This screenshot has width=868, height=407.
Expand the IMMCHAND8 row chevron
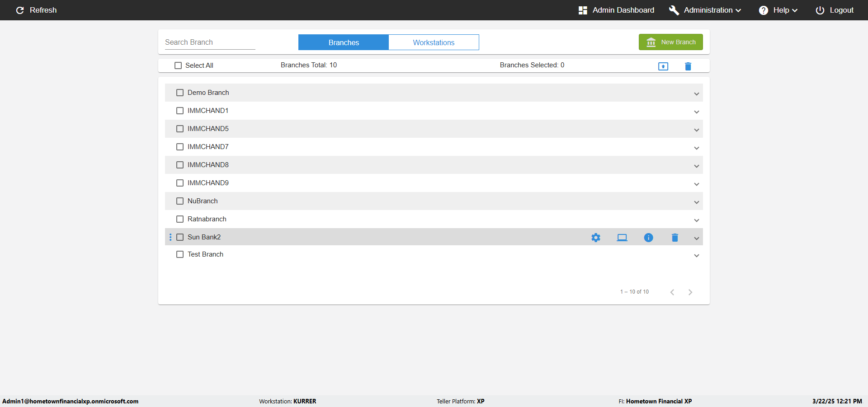coord(697,166)
